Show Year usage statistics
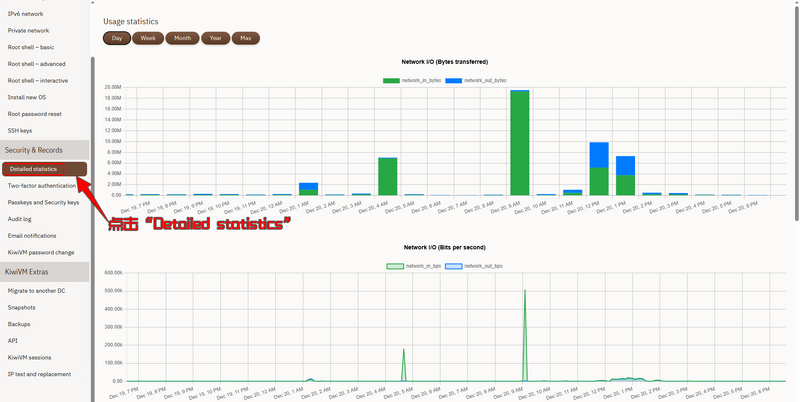 click(x=215, y=38)
